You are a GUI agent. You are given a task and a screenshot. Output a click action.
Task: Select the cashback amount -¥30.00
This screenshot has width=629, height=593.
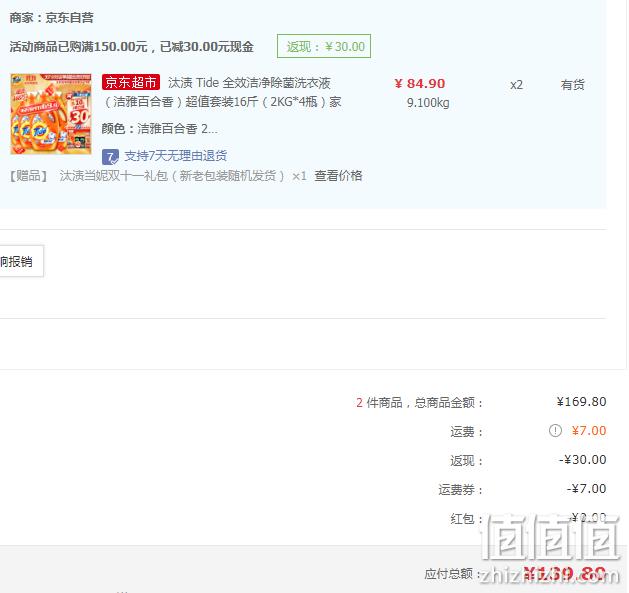click(x=582, y=460)
